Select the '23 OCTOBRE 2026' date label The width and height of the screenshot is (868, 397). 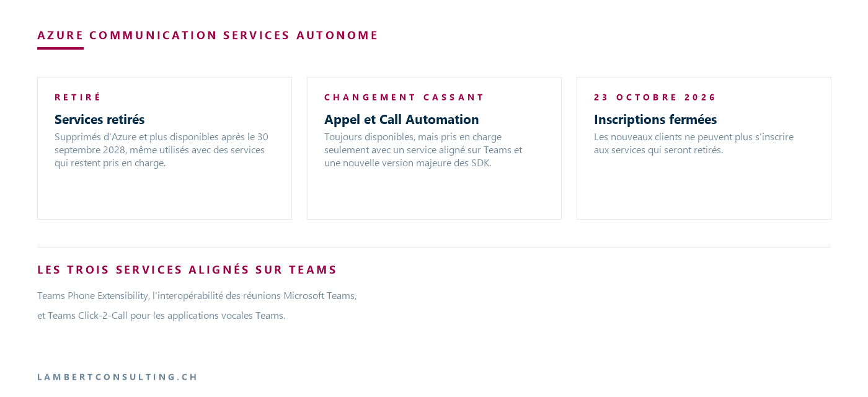pyautogui.click(x=655, y=97)
